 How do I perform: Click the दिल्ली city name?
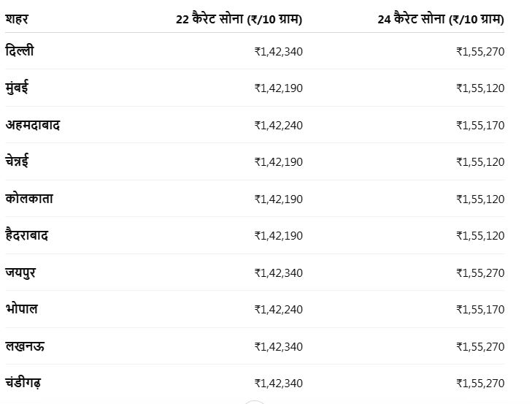[x=20, y=50]
